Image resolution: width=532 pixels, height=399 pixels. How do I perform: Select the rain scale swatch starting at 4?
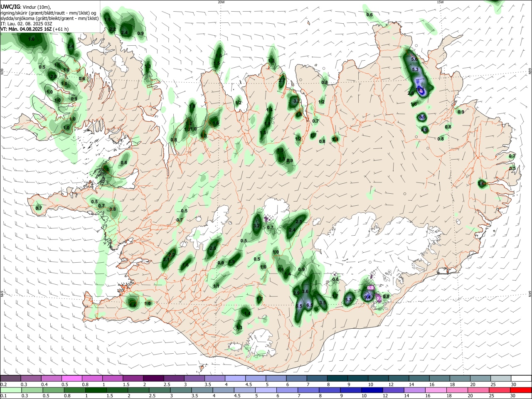[x=224, y=390]
